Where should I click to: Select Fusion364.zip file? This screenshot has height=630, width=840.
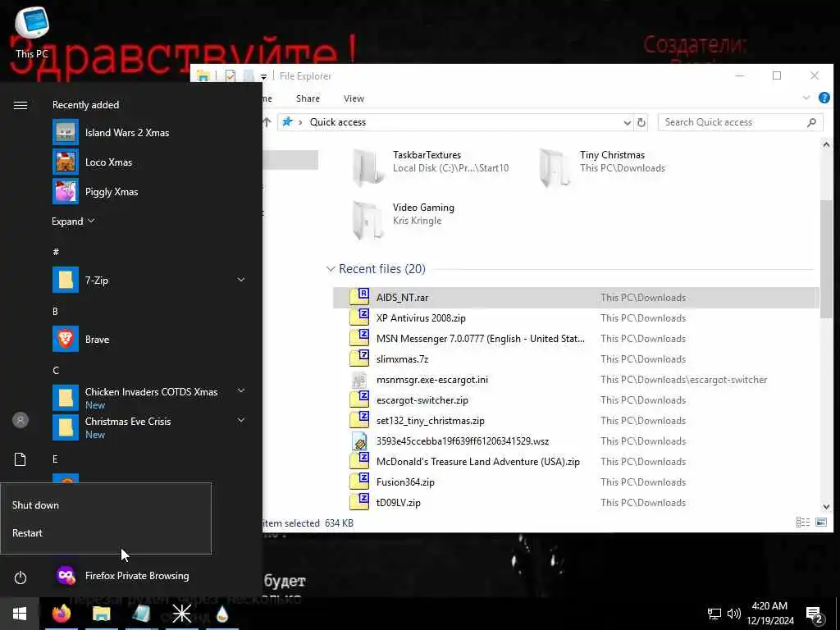click(575, 482)
